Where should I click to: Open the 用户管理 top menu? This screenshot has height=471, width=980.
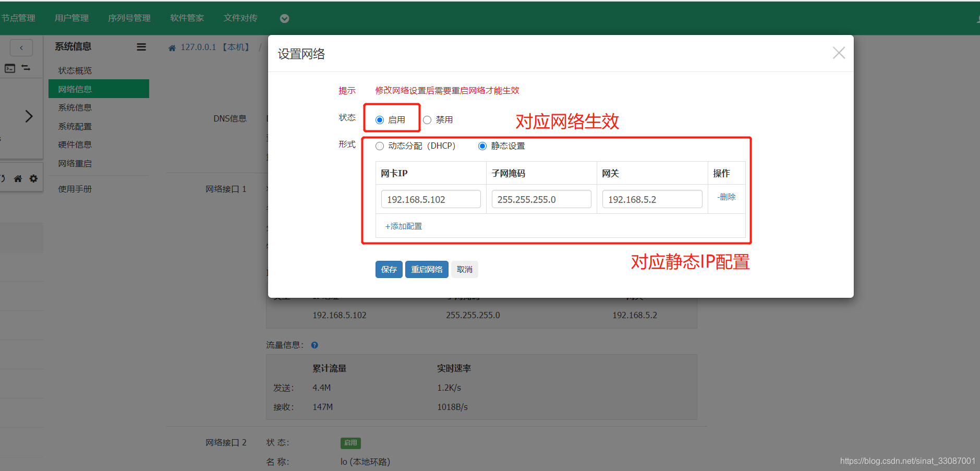point(71,18)
